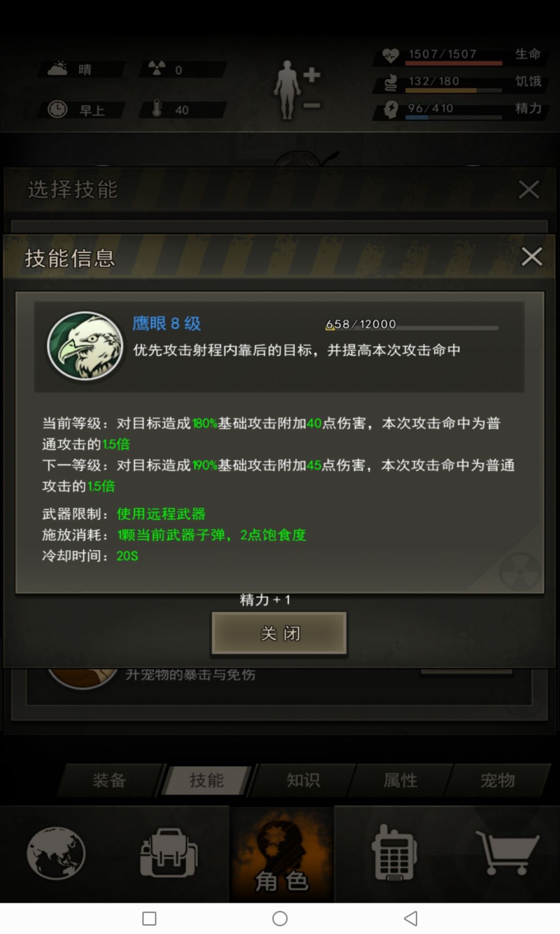Tap the radiation level indicator
Screen dimensions: 560x934
tap(183, 69)
